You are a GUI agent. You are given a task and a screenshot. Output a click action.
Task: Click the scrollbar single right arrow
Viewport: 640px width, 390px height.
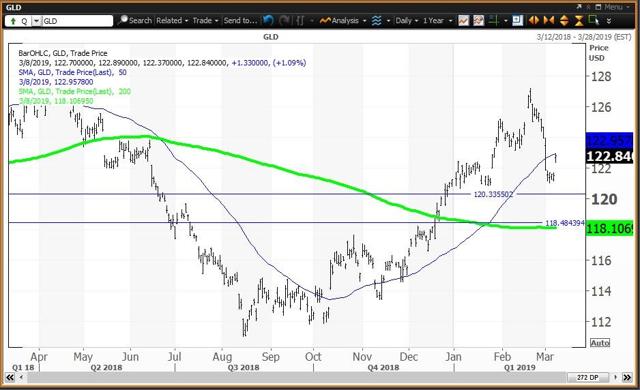[615, 378]
